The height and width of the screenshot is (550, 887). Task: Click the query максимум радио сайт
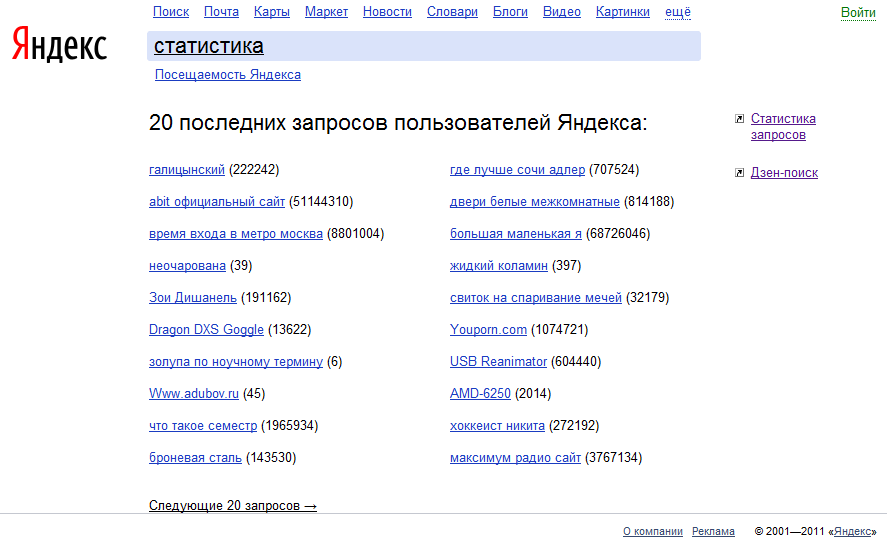click(x=515, y=458)
